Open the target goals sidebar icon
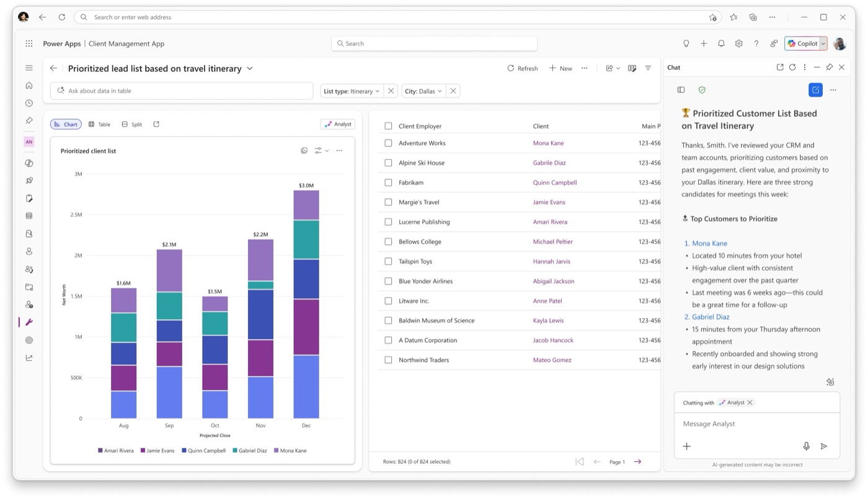Image resolution: width=868 pixels, height=499 pixels. tap(29, 340)
